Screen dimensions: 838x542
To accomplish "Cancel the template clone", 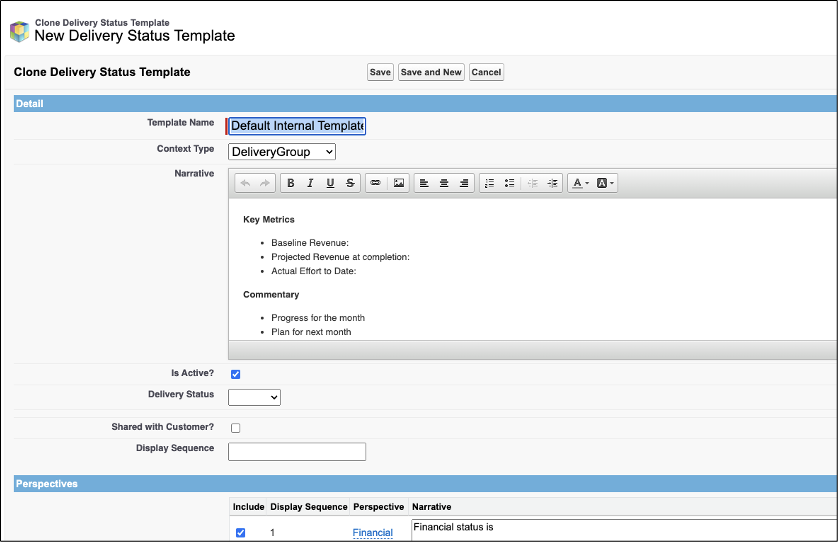I will 486,72.
